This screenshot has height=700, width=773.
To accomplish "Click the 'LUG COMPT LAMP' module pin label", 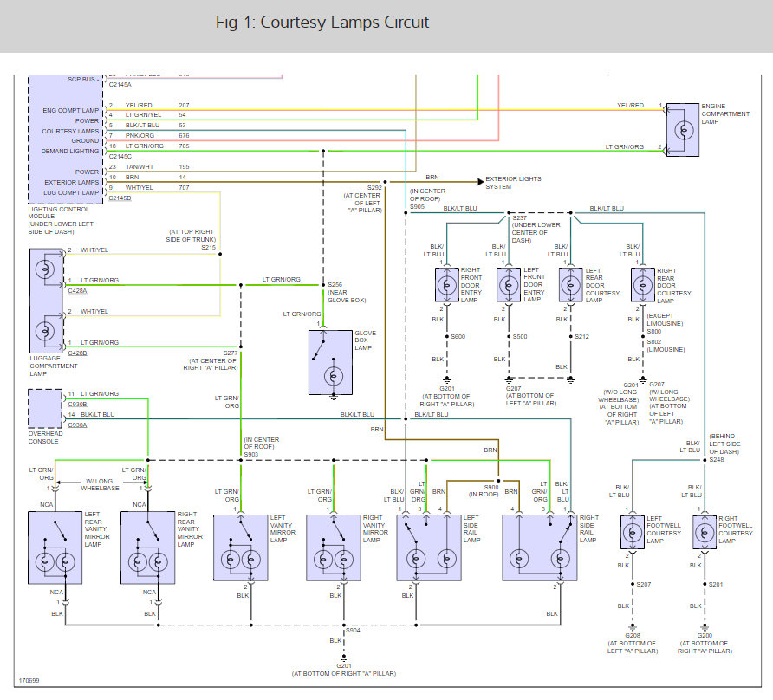I will [x=71, y=192].
